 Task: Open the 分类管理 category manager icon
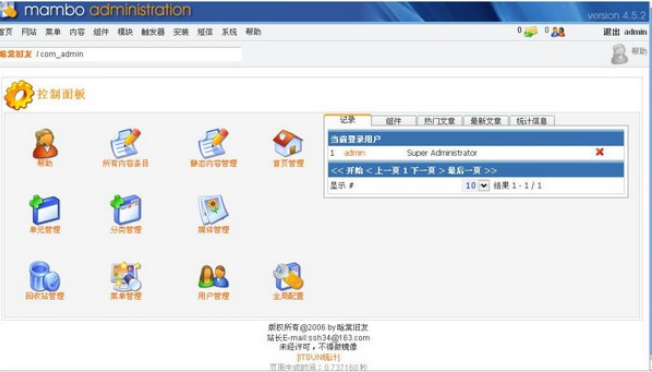(126, 210)
